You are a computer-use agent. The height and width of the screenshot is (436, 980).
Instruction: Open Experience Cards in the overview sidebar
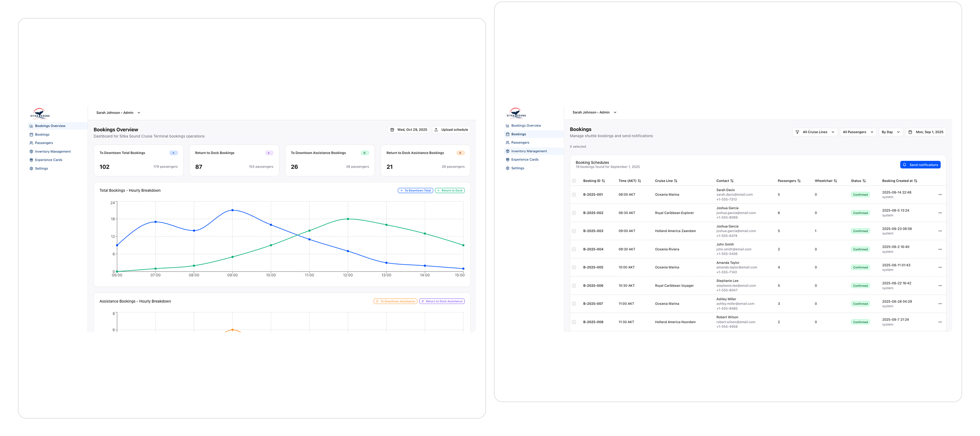[49, 160]
